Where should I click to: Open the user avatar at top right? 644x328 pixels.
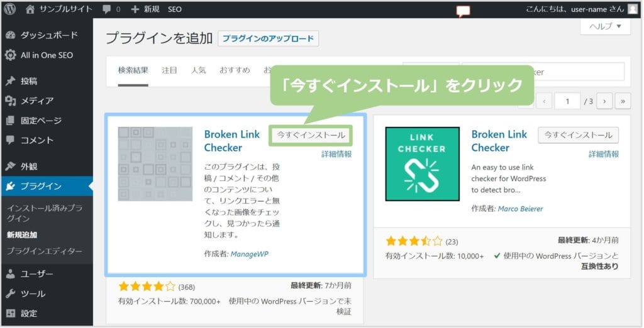pyautogui.click(x=632, y=9)
